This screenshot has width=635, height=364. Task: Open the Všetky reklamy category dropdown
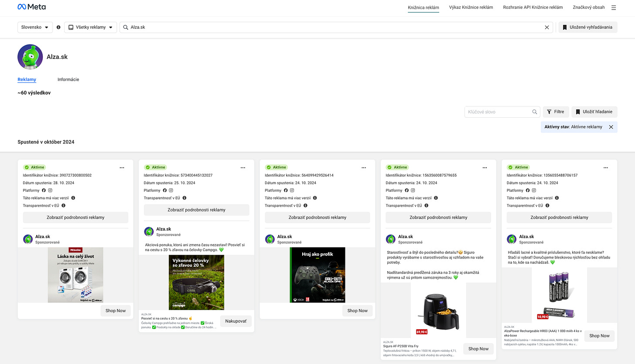click(x=91, y=27)
